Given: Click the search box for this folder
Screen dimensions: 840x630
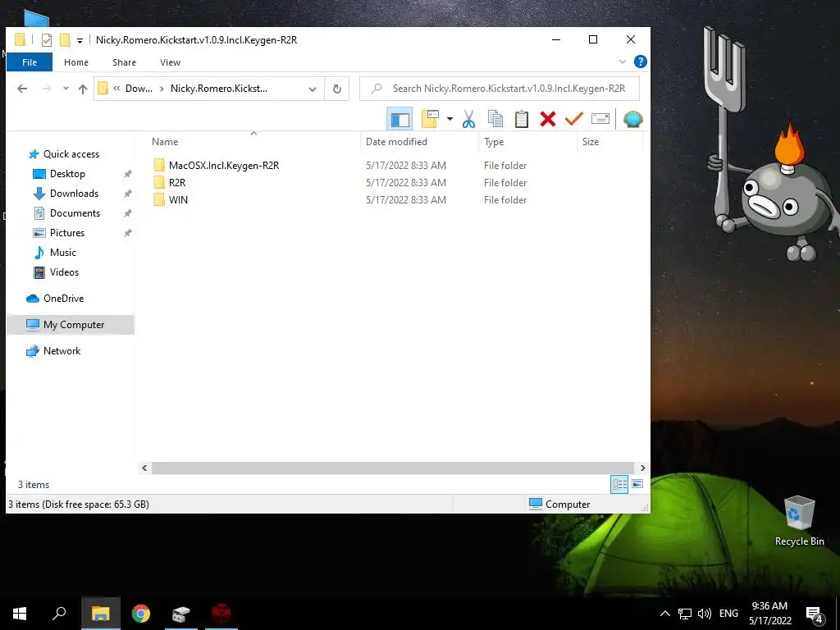Looking at the screenshot, I should 500,89.
